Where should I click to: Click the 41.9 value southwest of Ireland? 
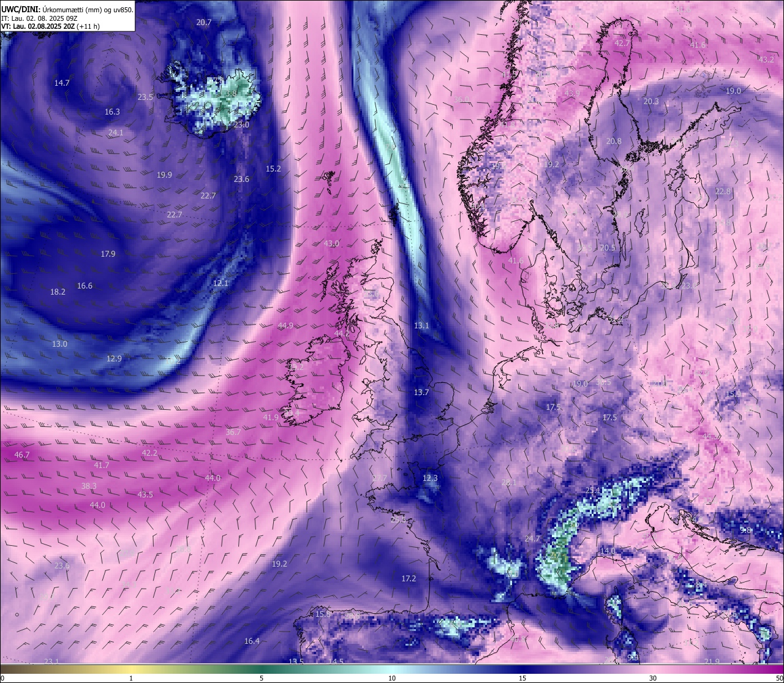click(x=271, y=417)
